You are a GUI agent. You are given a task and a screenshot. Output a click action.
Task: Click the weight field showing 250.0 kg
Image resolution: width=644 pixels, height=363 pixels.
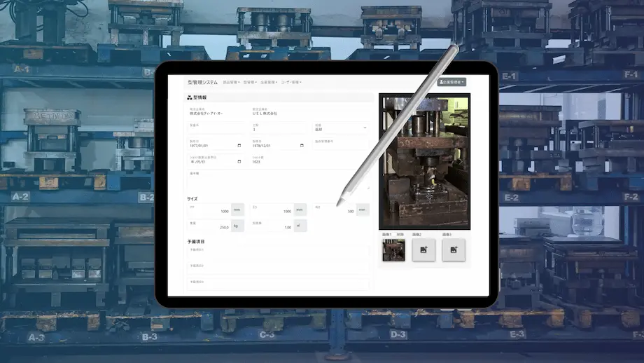(x=209, y=227)
